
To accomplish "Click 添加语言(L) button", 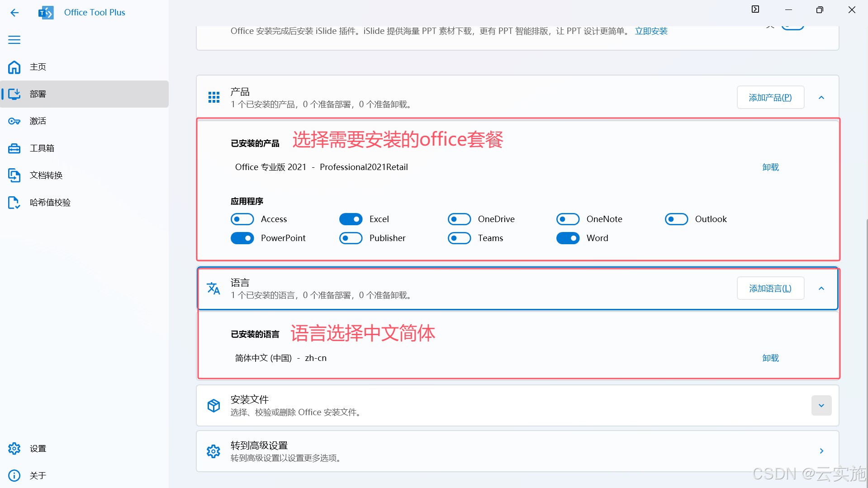I will [x=770, y=289].
